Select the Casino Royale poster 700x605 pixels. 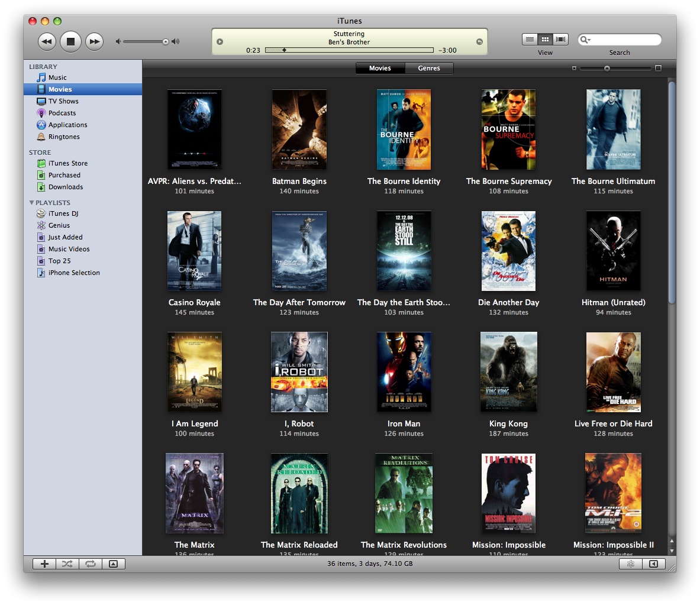tap(194, 251)
